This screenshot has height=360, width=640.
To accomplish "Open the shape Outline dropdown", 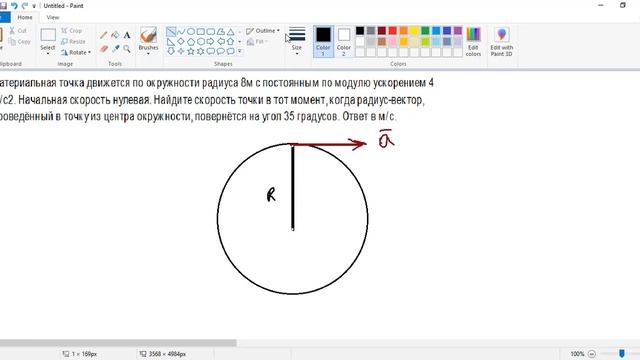I will [263, 31].
